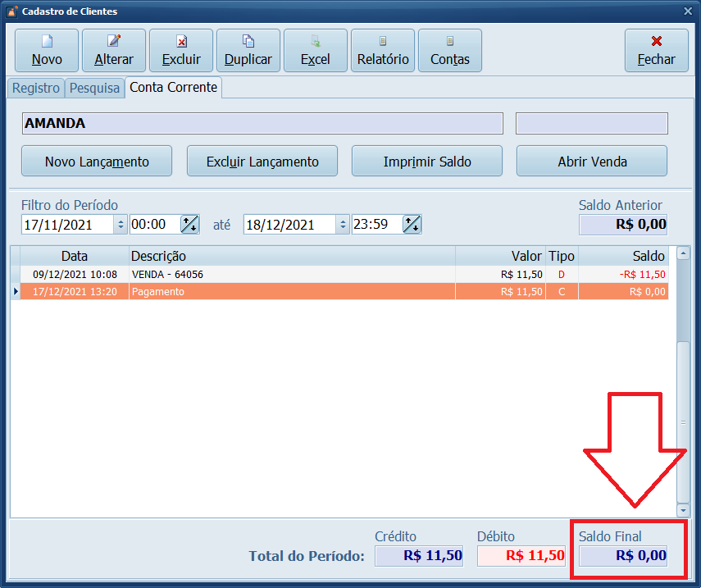
Task: Switch to the Pesquisa tab
Action: click(x=94, y=88)
